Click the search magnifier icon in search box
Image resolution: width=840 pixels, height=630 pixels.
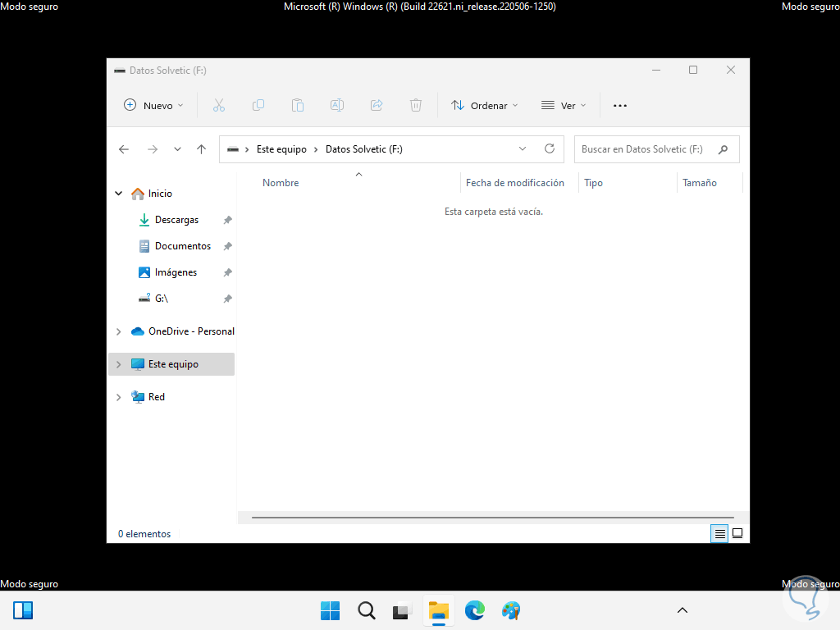[724, 149]
